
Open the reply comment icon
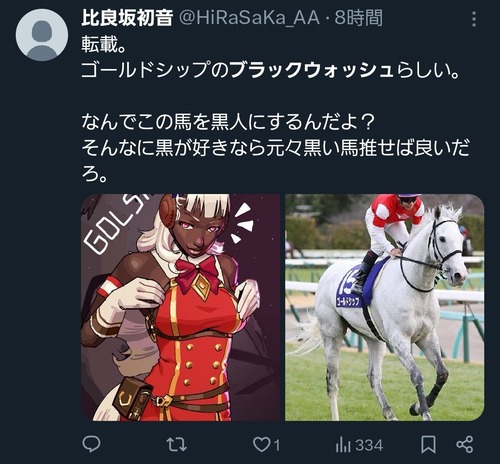tap(91, 444)
